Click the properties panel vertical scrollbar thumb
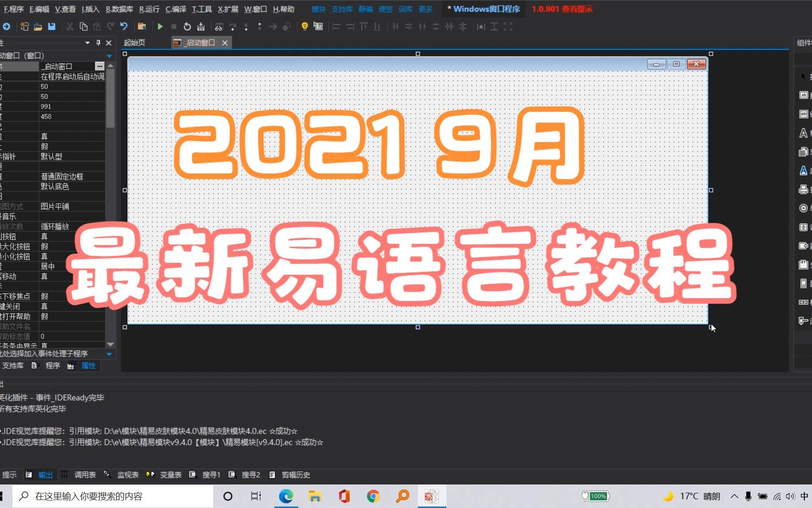 tap(110, 99)
